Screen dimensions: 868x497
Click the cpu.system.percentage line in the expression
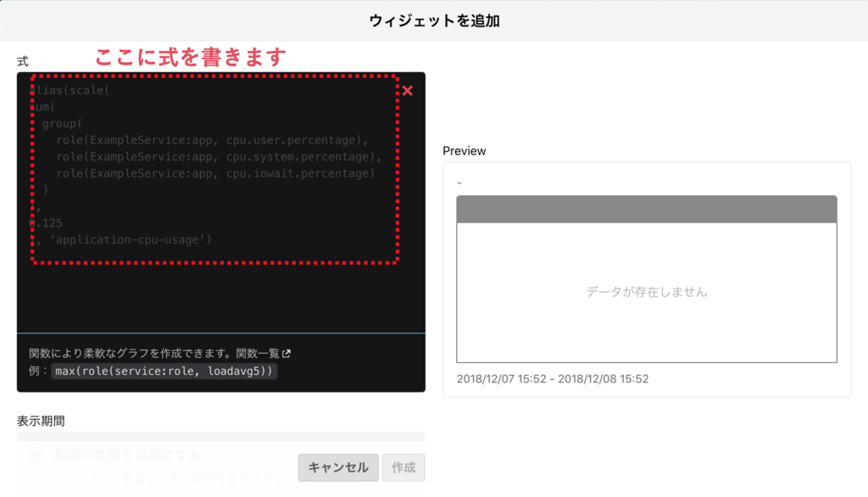pyautogui.click(x=219, y=157)
